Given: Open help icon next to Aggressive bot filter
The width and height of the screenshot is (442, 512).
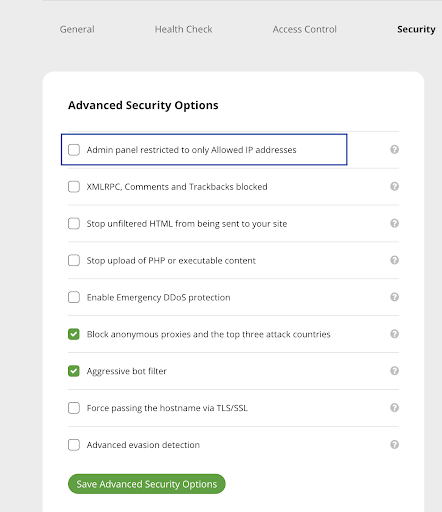Looking at the screenshot, I should pos(394,371).
